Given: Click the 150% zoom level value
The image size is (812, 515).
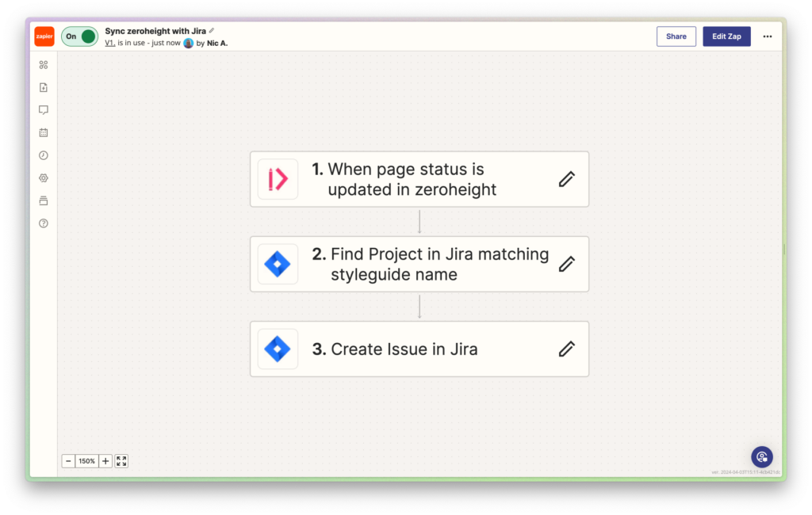Looking at the screenshot, I should point(86,460).
